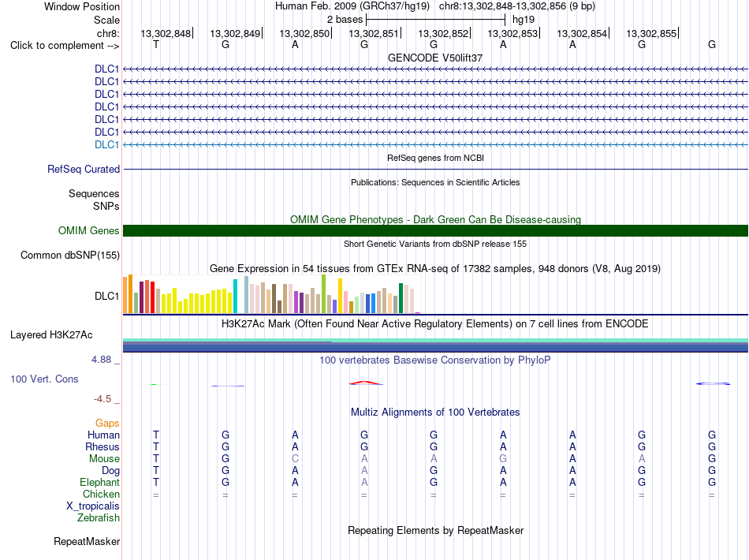Click the red PhyloP conservation peak
The image size is (749, 560).
365,383
